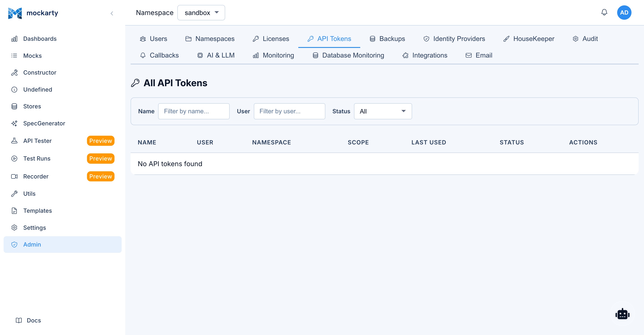Open the Audit tab
Viewport: 644px width, 335px height.
pyautogui.click(x=585, y=39)
